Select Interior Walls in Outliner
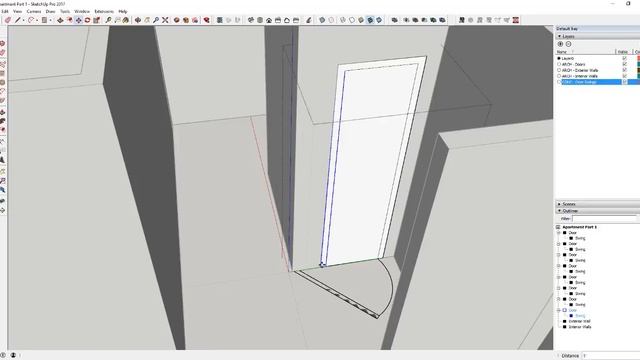 pyautogui.click(x=580, y=327)
